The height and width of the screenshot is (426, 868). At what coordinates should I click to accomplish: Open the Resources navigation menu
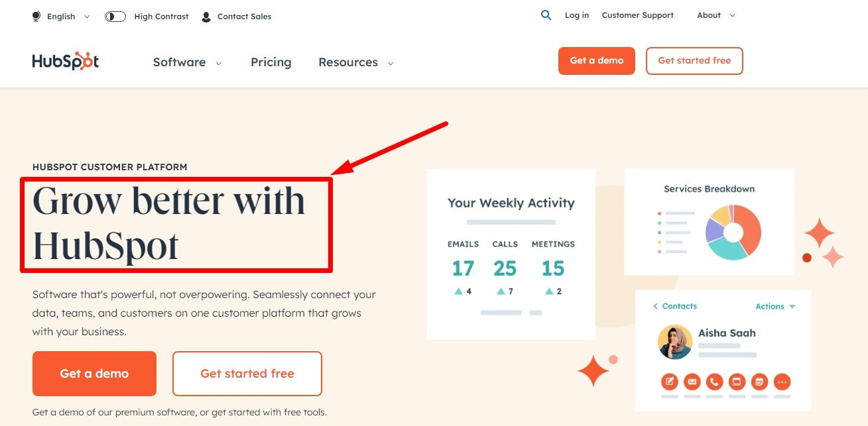click(x=356, y=62)
